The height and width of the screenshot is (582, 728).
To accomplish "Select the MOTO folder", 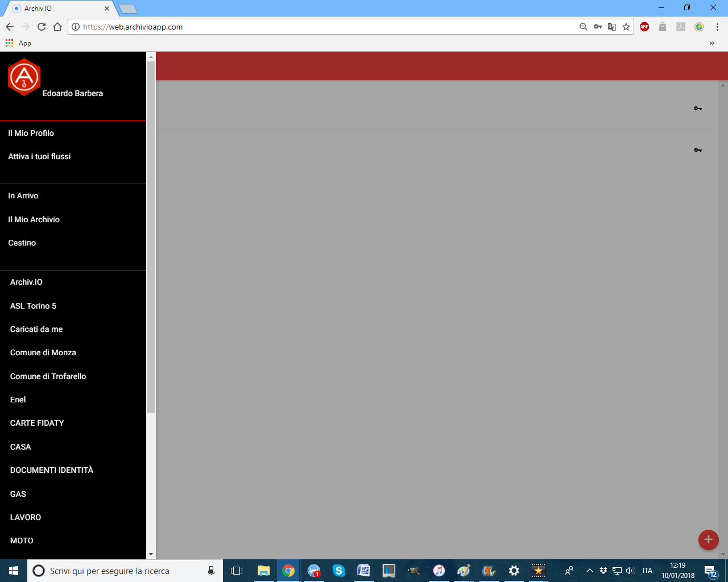I will (x=22, y=541).
